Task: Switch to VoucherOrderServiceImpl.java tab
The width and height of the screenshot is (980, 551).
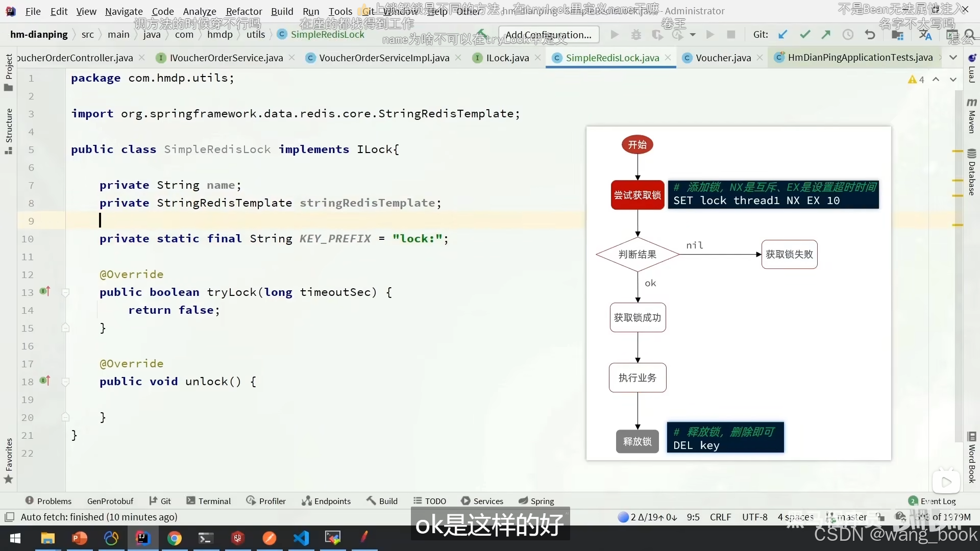Action: pyautogui.click(x=384, y=58)
